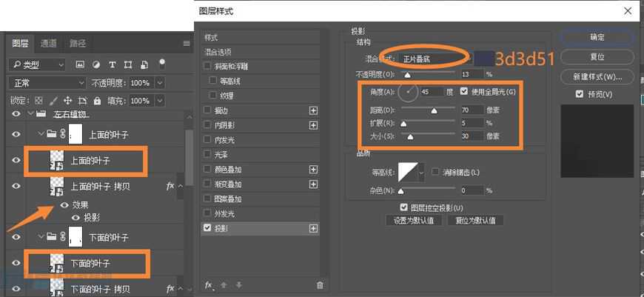Click the add instance plus beside 描边
This screenshot has height=297, width=644.
[x=313, y=110]
